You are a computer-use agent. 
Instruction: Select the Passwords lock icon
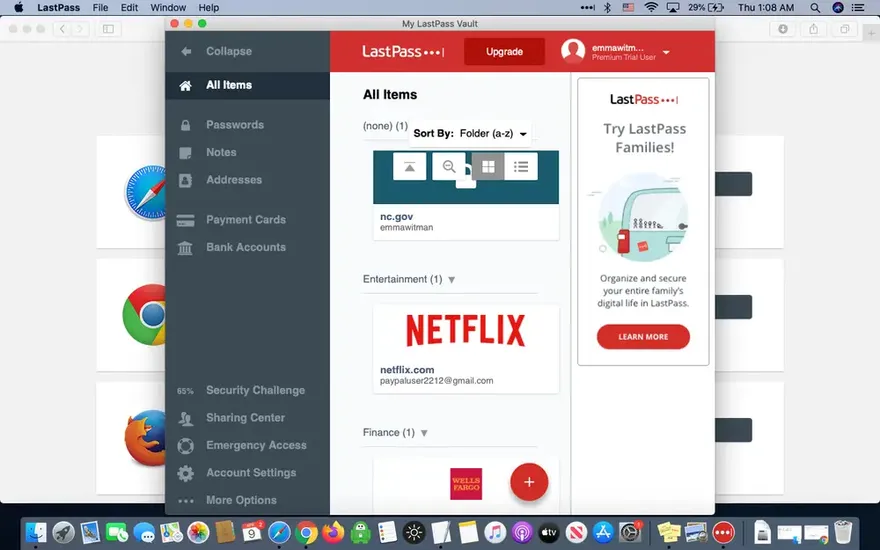(185, 126)
